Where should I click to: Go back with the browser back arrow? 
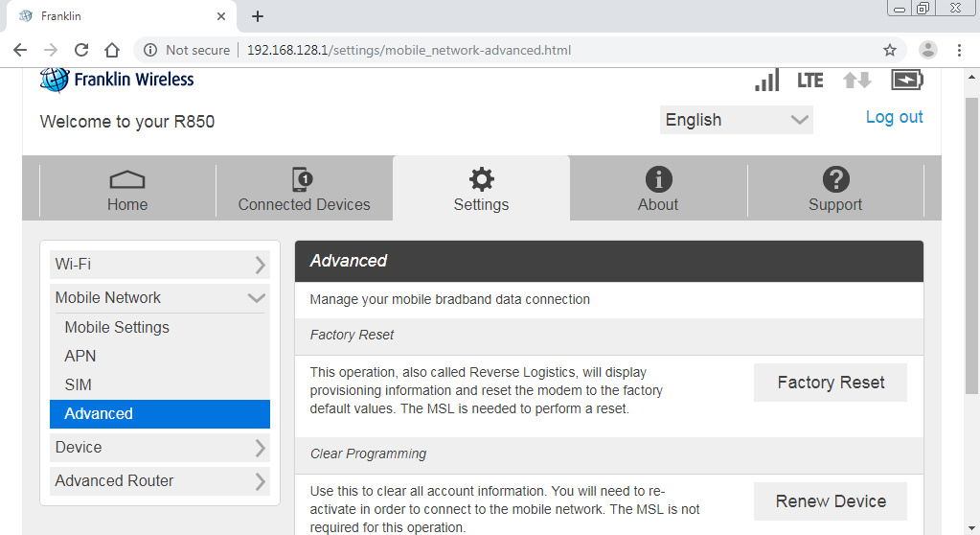[20, 50]
